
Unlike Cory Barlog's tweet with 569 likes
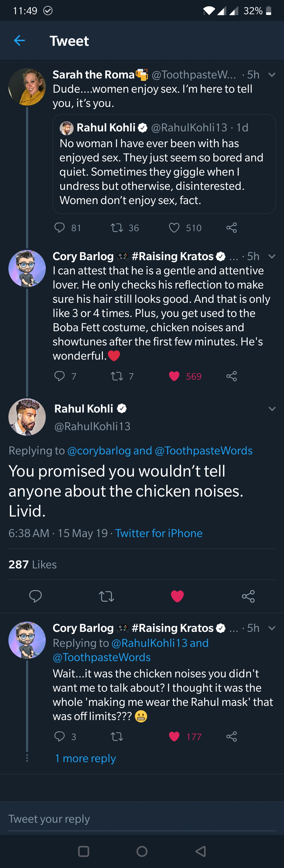(174, 376)
